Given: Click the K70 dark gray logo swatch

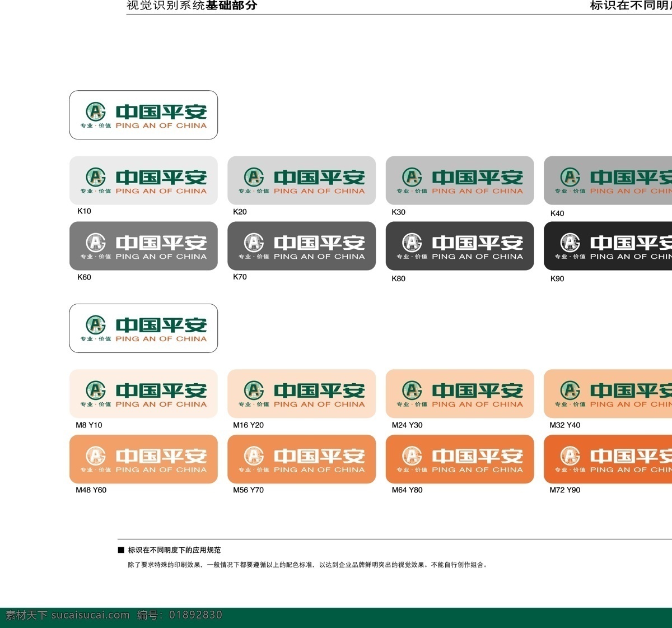Looking at the screenshot, I should pos(302,246).
